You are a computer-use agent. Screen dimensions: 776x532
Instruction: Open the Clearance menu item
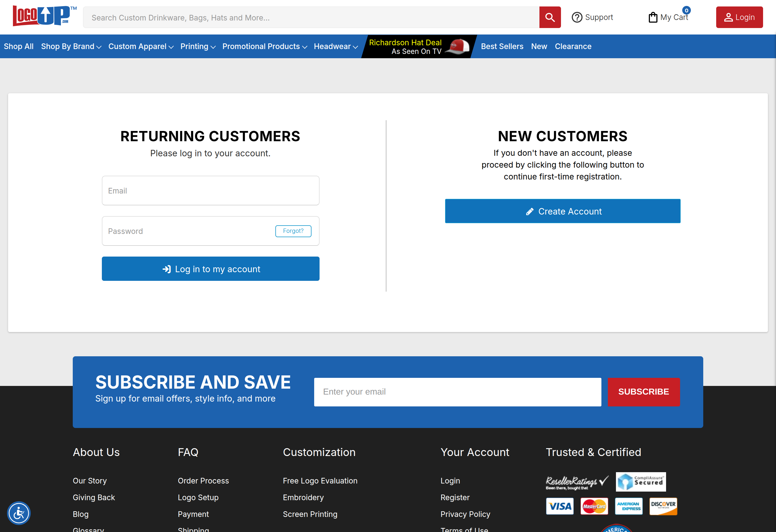pyautogui.click(x=573, y=46)
